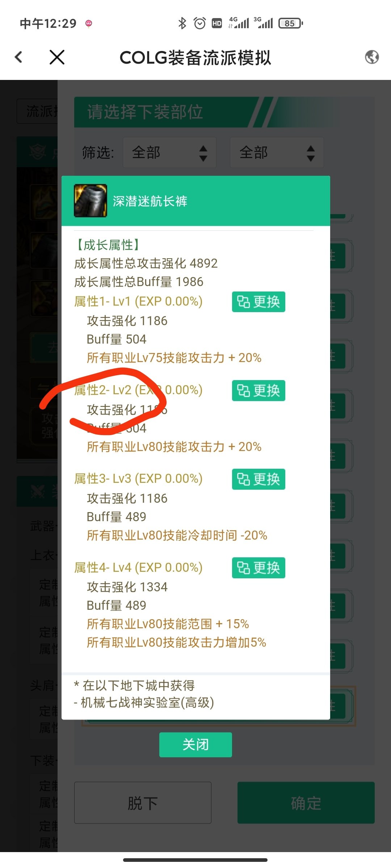Tap the 深潜迷航长裤 pants item icon
Image resolution: width=391 pixels, height=868 pixels.
click(91, 201)
